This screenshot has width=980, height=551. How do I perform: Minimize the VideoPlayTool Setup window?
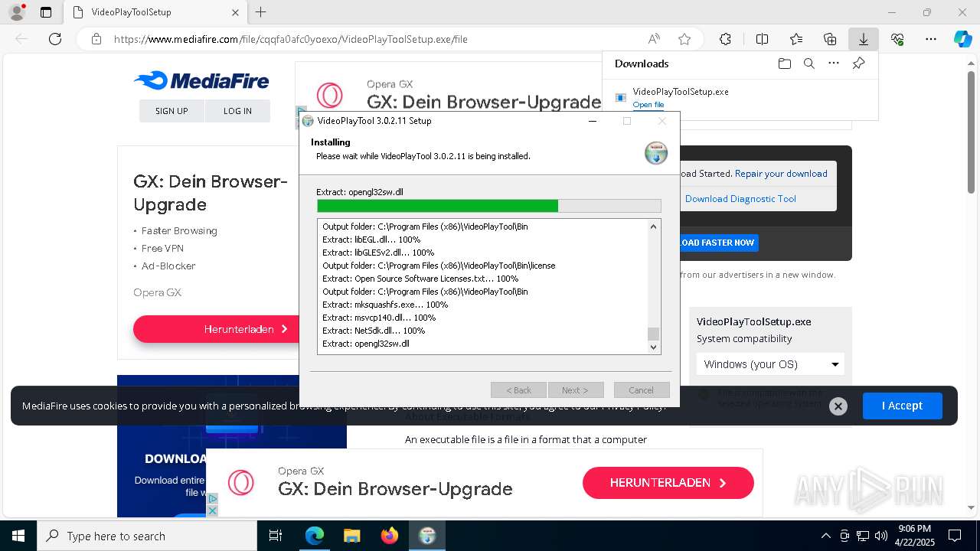click(593, 121)
